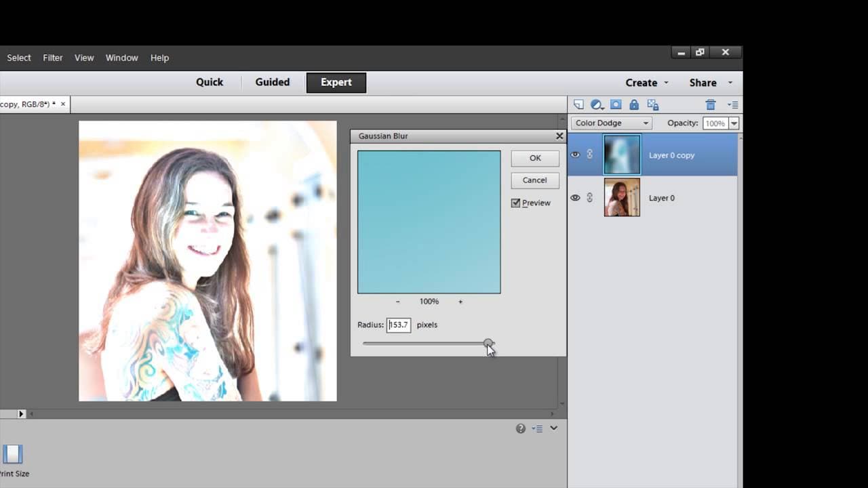Hide Layer 0 with eye icon
The image size is (868, 488).
575,197
